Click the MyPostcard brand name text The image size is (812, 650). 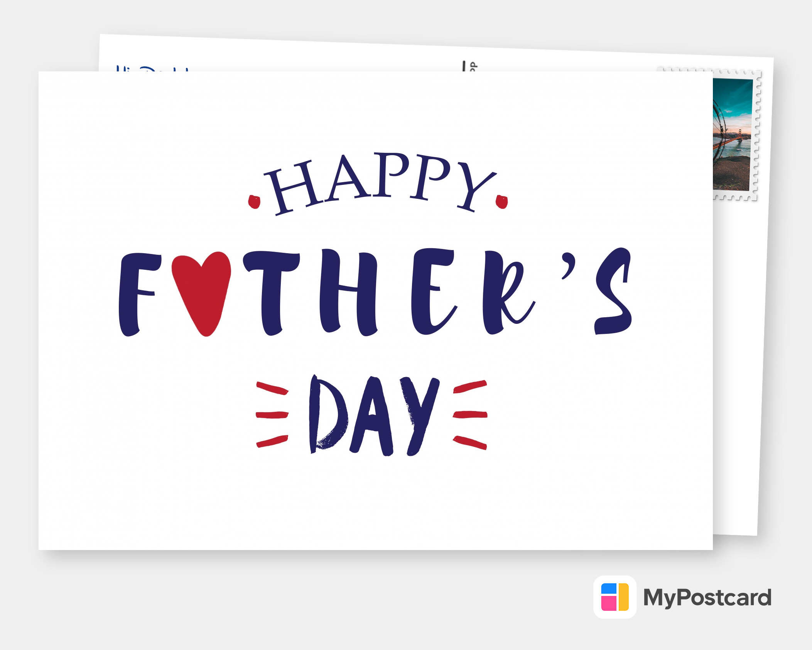(x=707, y=598)
